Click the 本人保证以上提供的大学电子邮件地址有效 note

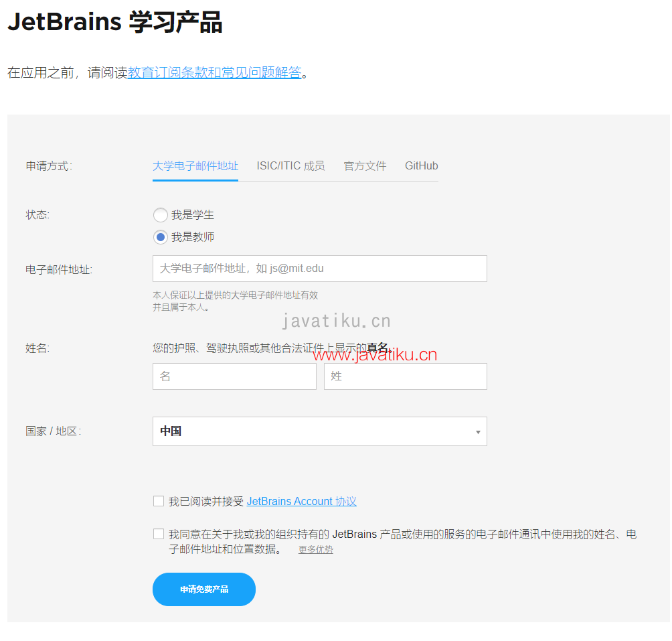pyautogui.click(x=236, y=301)
